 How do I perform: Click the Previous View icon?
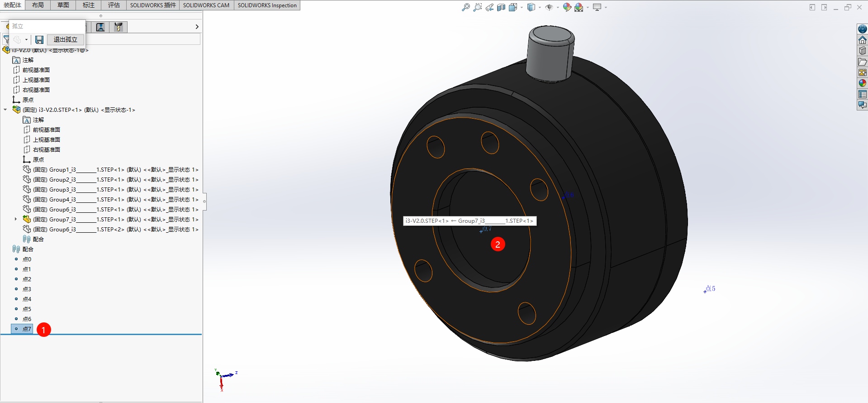(x=489, y=7)
